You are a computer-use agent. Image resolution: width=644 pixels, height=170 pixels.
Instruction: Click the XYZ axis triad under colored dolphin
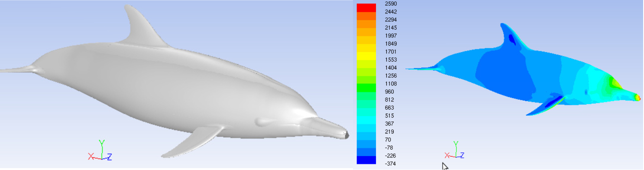[x=455, y=150]
